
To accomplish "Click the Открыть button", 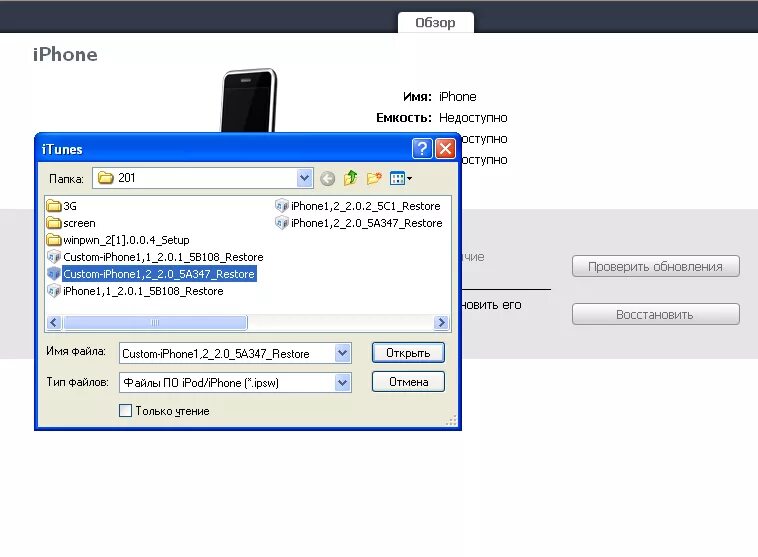I will coord(408,353).
